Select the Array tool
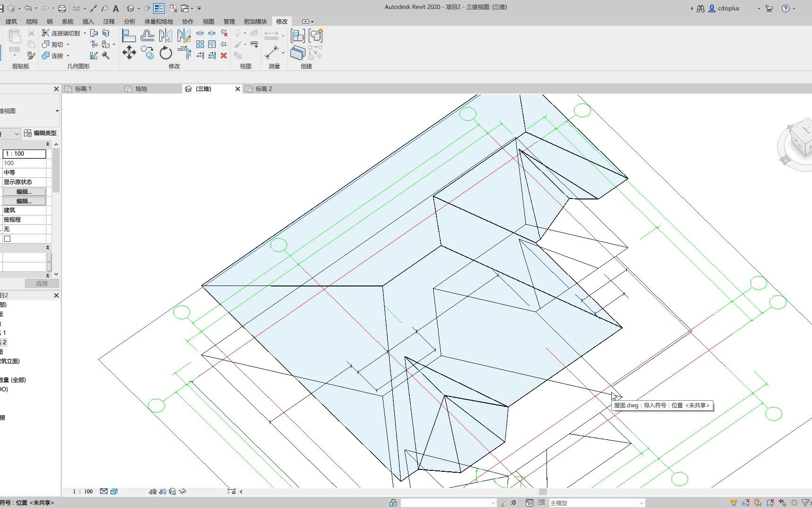Viewport: 812px width, 508px height. (200, 44)
